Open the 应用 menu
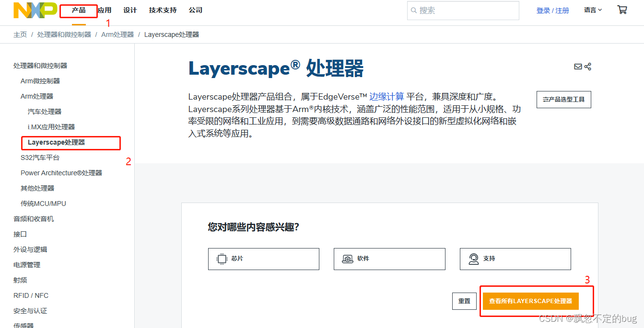 point(105,10)
